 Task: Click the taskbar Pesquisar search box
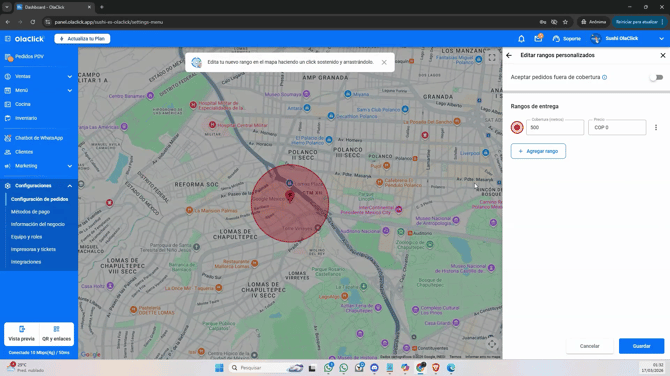pos(266,368)
